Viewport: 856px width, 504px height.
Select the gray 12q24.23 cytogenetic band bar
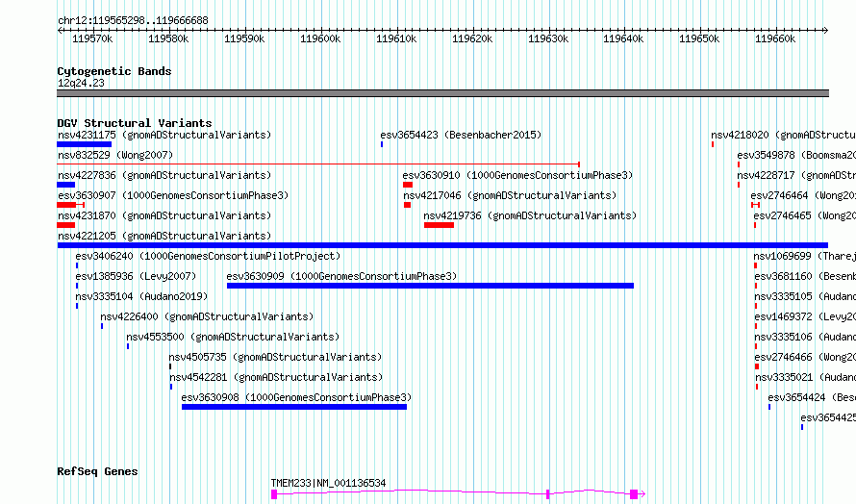[x=442, y=93]
